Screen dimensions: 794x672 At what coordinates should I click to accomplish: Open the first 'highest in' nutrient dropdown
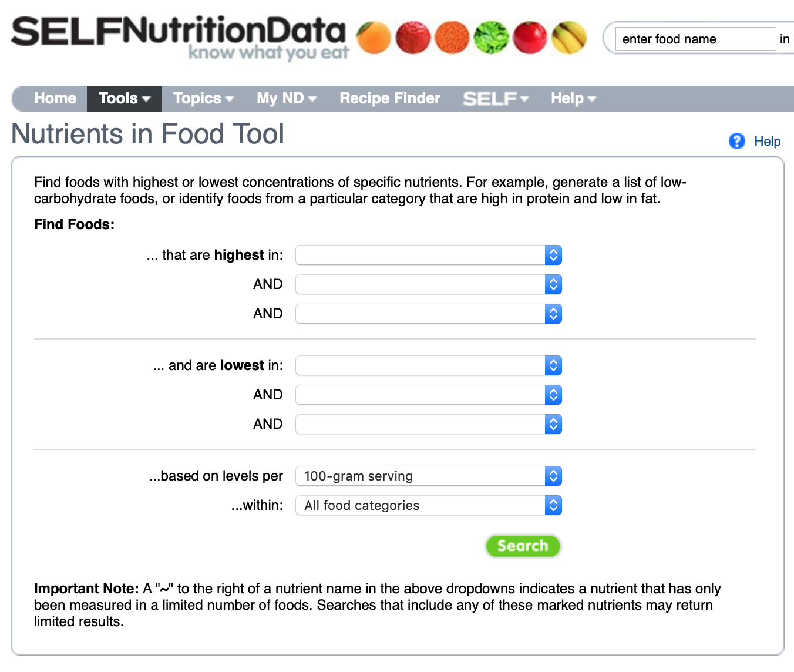(x=428, y=255)
